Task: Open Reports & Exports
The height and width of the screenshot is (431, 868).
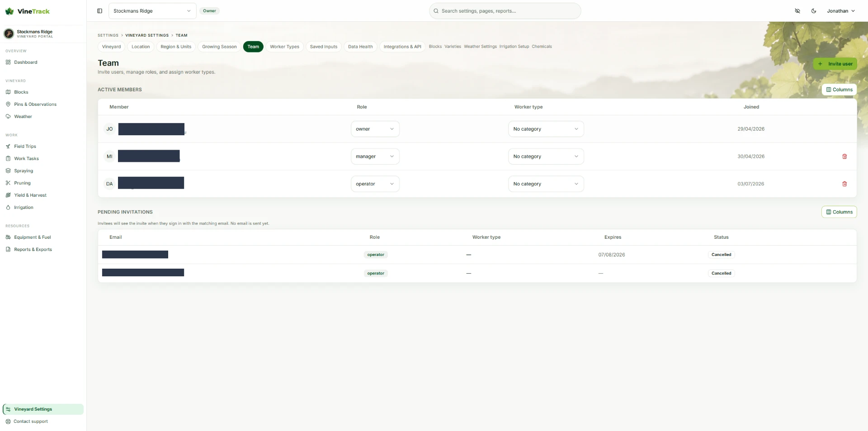Action: (x=42, y=250)
